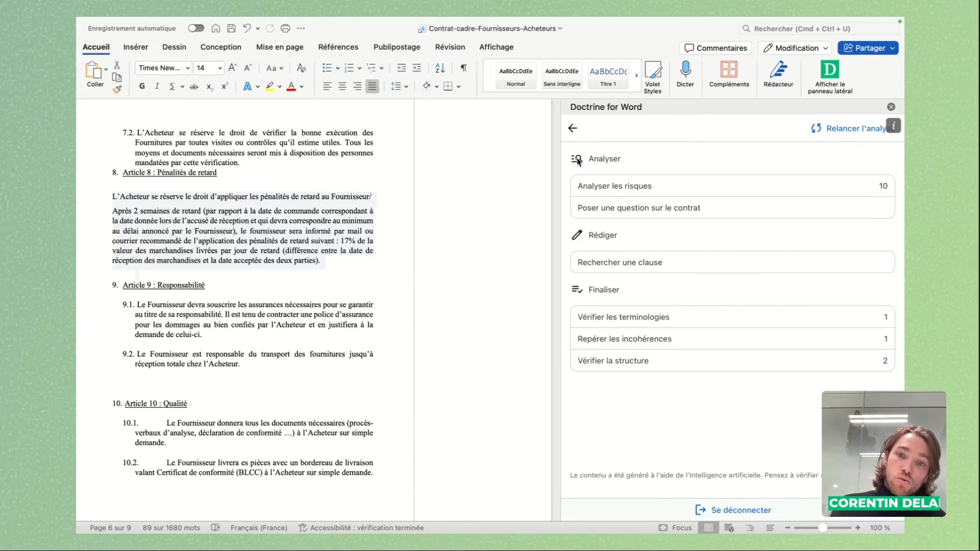
Task: Adjust the zoom slider in the status bar
Action: (822, 528)
